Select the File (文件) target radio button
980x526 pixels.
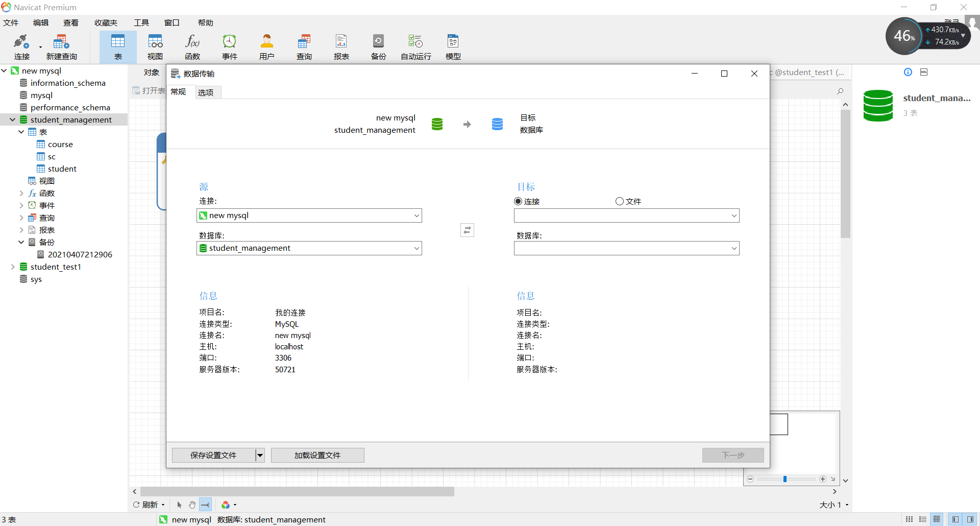pyautogui.click(x=620, y=201)
